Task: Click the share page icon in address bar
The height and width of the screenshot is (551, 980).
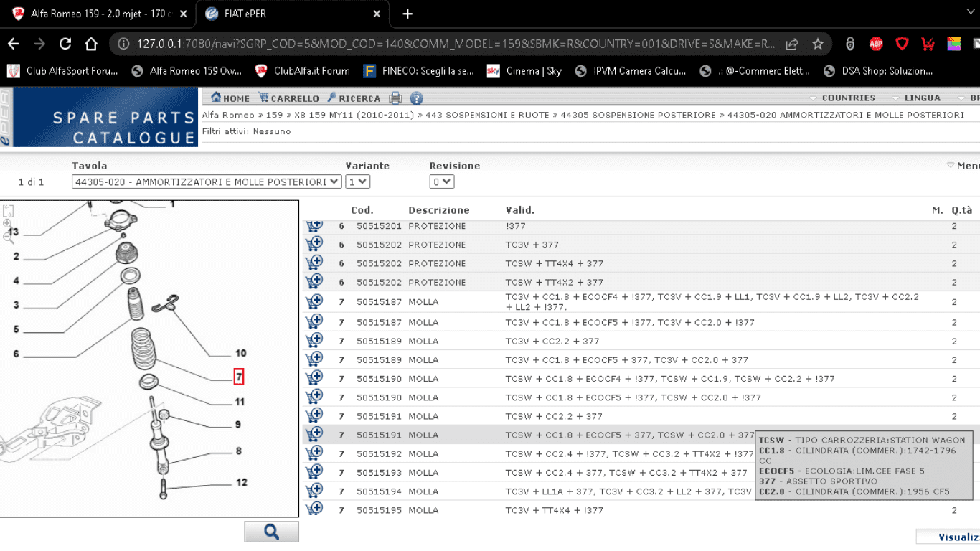Action: coord(792,44)
